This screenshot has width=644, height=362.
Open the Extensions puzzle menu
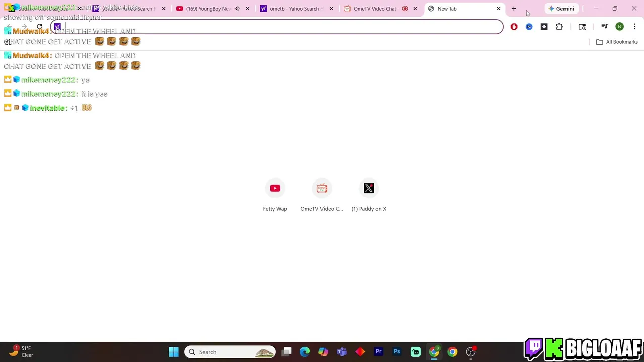(x=559, y=27)
